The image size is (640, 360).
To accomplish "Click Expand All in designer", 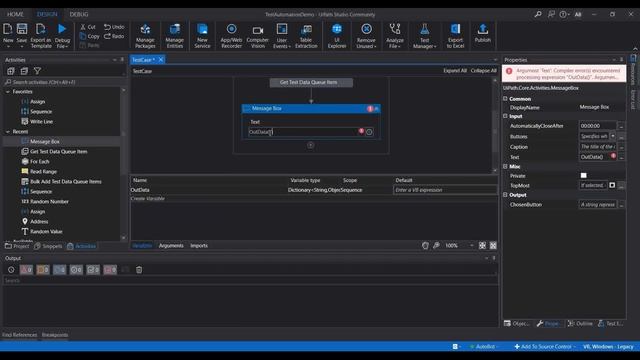I will [x=455, y=71].
